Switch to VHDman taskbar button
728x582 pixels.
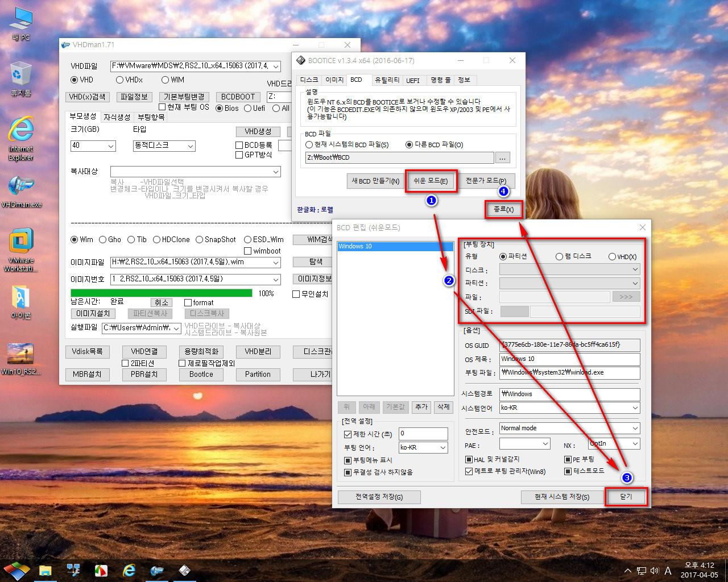click(157, 570)
